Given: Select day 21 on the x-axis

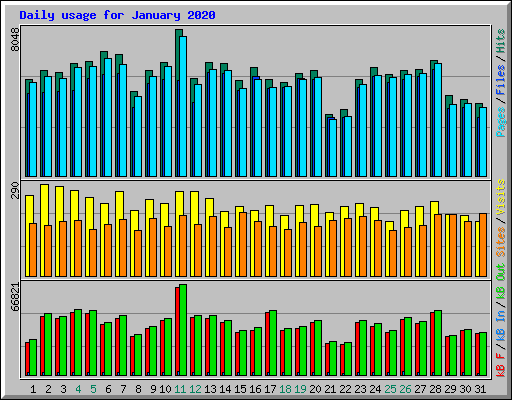Looking at the screenshot, I should click(x=330, y=389).
